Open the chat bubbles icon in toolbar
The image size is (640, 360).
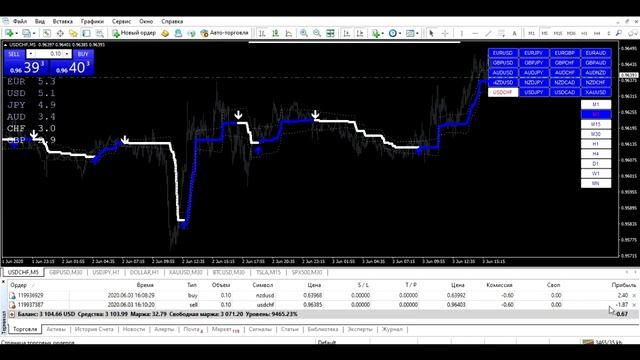[633, 33]
